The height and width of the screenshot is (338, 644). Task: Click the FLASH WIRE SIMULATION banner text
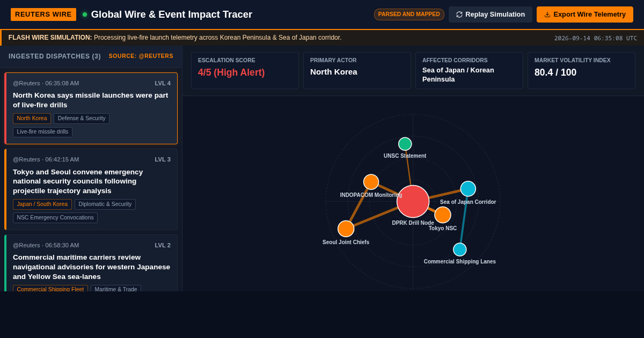coord(175,38)
